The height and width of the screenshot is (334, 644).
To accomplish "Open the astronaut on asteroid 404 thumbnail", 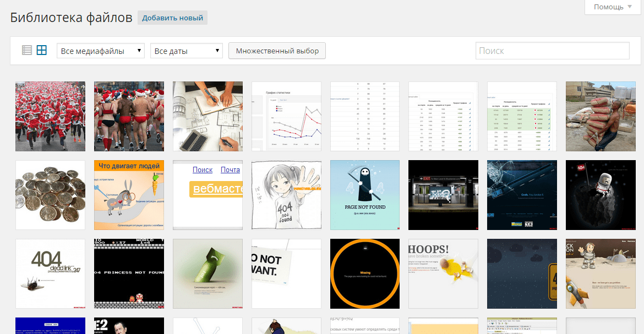I will click(x=601, y=195).
